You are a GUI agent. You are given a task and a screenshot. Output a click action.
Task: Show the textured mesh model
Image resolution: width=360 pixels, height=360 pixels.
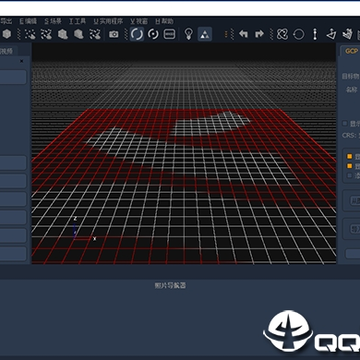pos(79,34)
